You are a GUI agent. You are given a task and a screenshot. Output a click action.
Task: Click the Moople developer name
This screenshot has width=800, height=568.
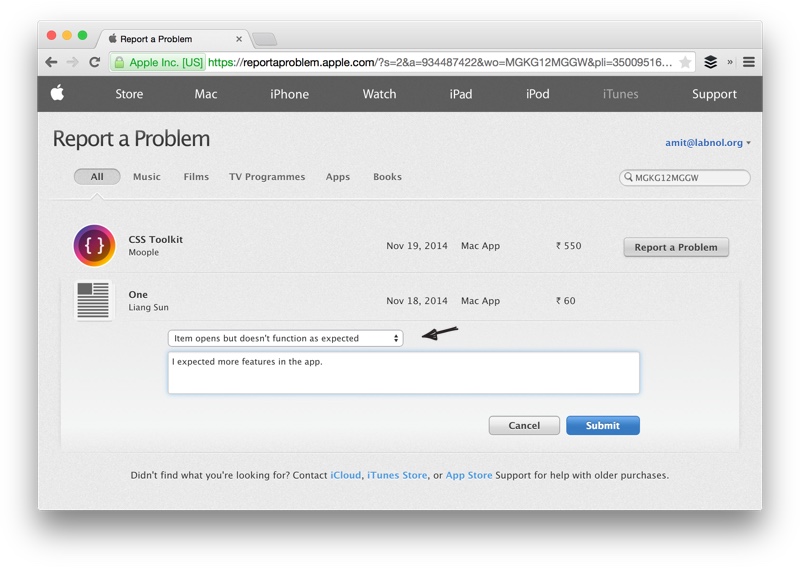coord(143,252)
